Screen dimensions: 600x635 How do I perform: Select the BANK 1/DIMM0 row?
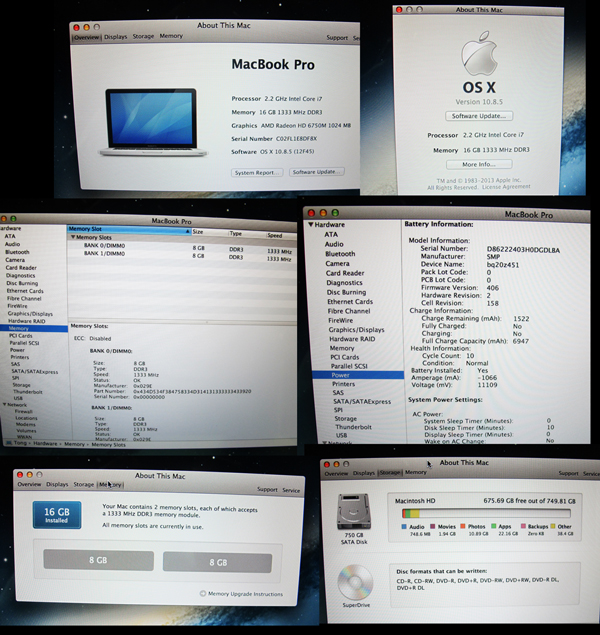point(182,255)
